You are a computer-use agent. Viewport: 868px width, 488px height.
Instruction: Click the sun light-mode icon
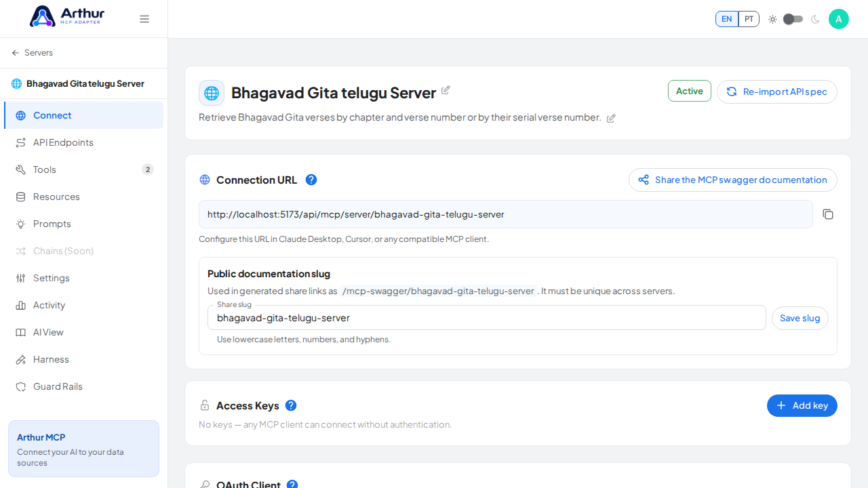pos(772,19)
